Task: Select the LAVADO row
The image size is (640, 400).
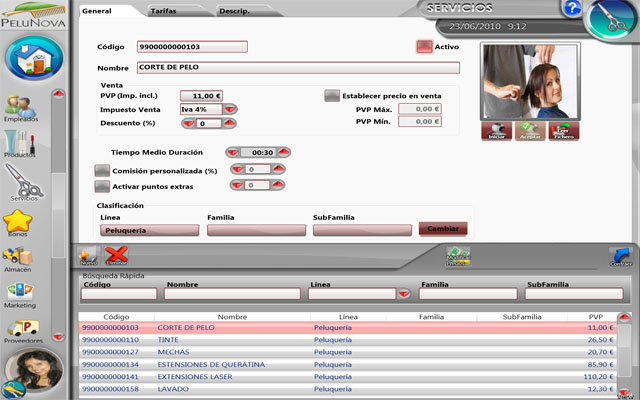Action: coord(347,389)
